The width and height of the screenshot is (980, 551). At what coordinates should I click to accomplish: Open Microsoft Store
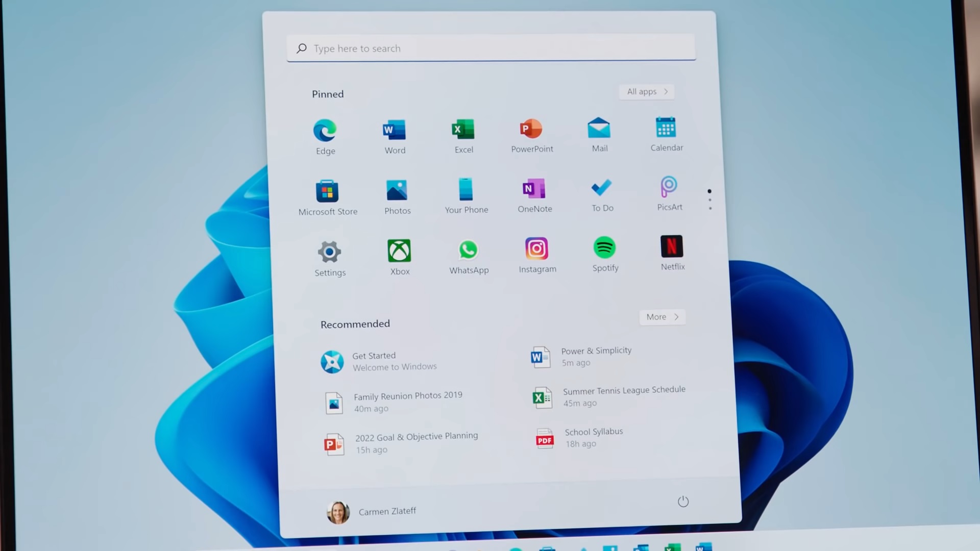(328, 197)
